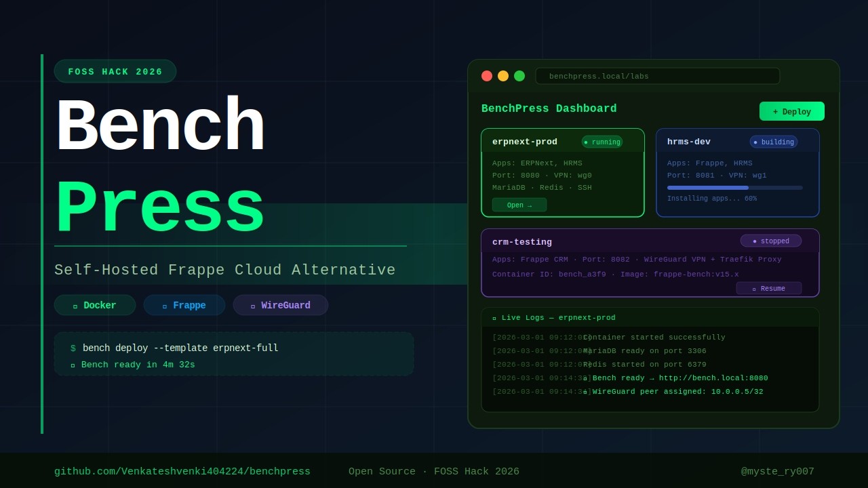
Task: Open the erpnext-prod instance
Action: click(x=519, y=205)
